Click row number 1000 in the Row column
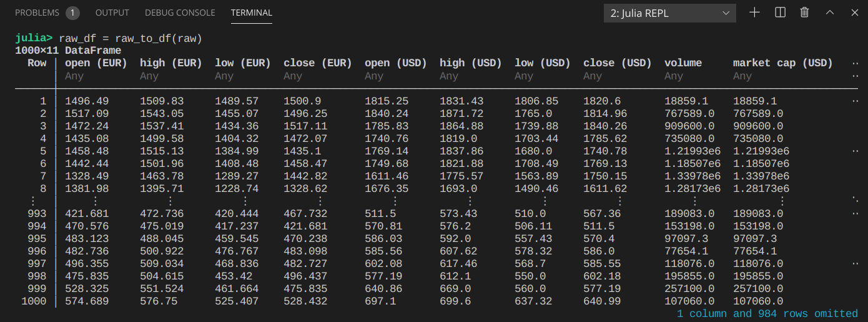This screenshot has width=868, height=322. click(34, 301)
